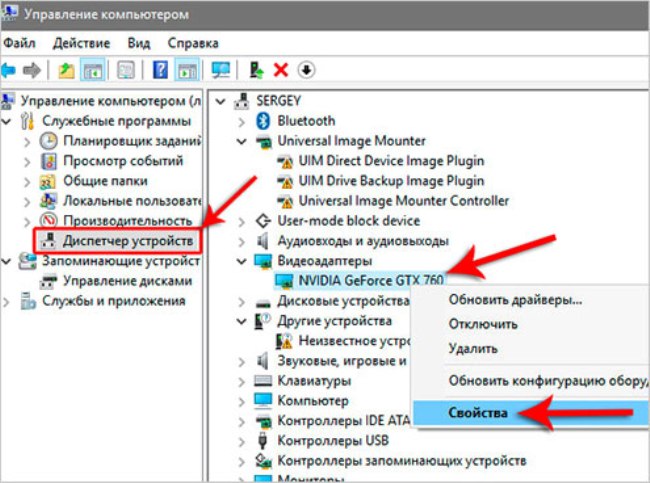
Task: Collapse the Видеоадаптеры category
Action: 242,261
